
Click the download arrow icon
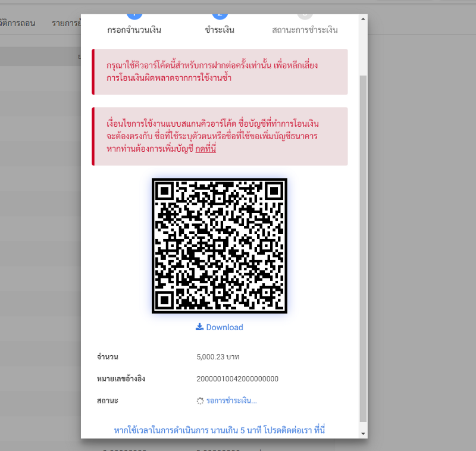(199, 327)
